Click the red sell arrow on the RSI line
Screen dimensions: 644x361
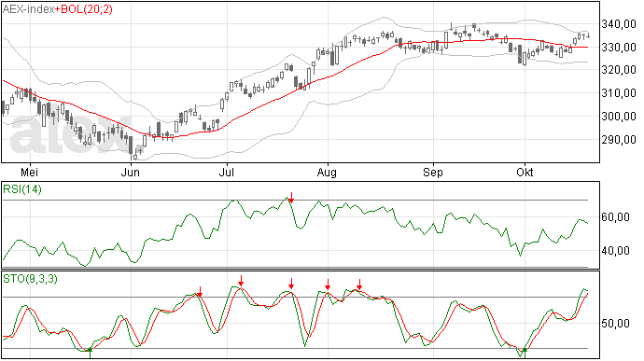291,197
